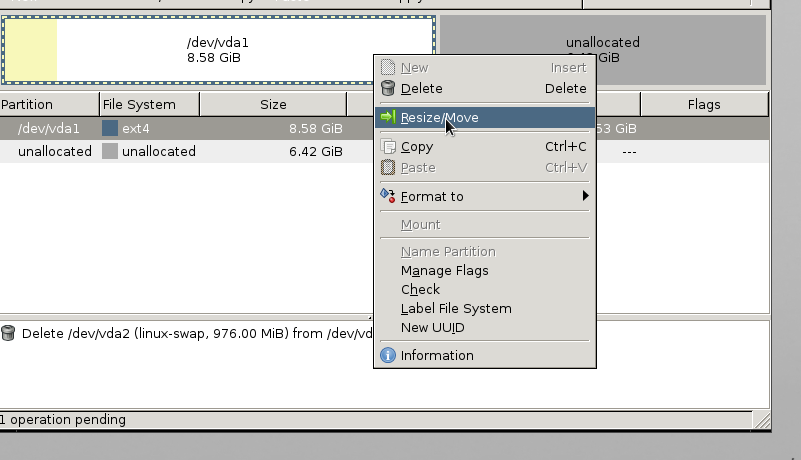This screenshot has height=460, width=801.
Task: Click the gray unallocated file system swatch
Action: pos(110,151)
